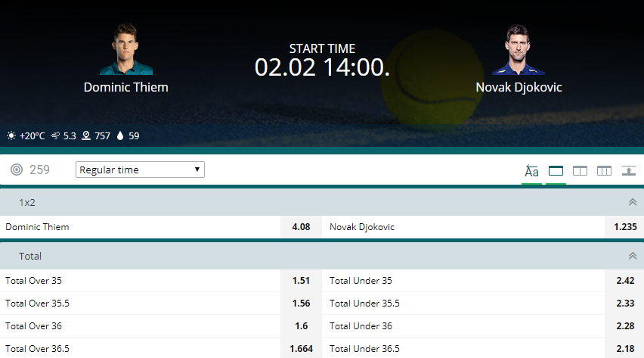Image resolution: width=644 pixels, height=358 pixels.
Task: Click the 1x2 section title
Action: 27,202
